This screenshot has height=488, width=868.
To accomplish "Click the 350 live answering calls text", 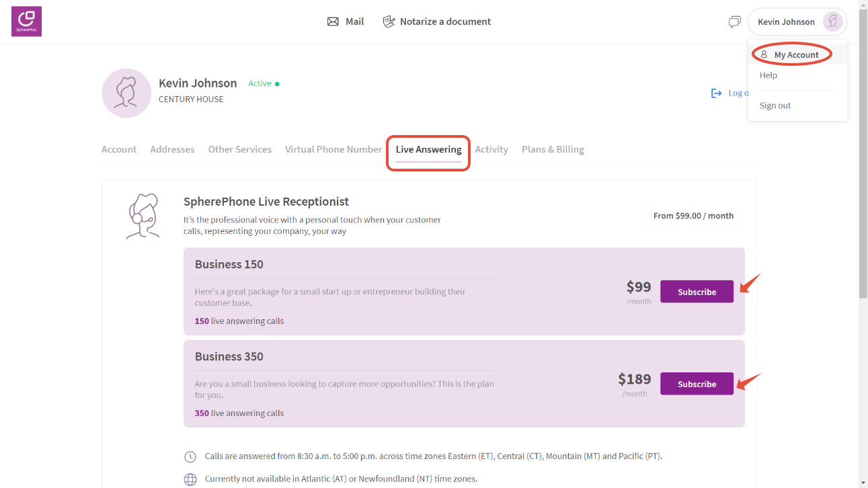I will [239, 413].
